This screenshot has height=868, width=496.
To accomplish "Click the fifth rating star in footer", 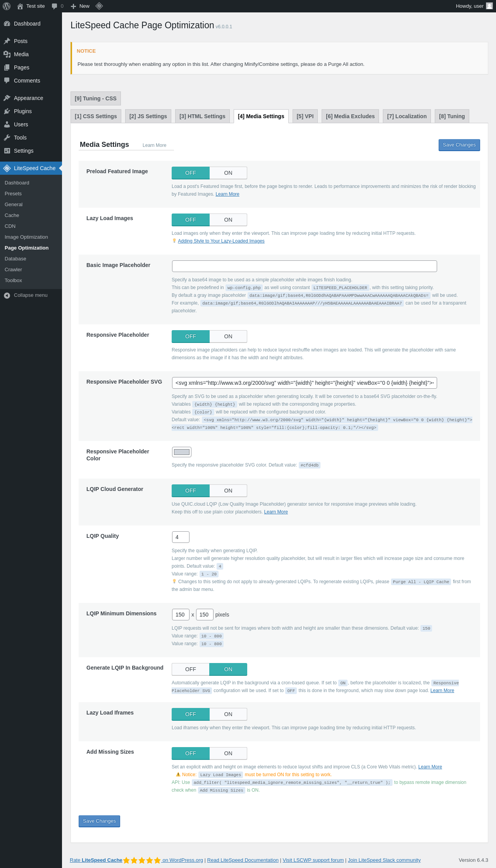I will (x=157, y=860).
